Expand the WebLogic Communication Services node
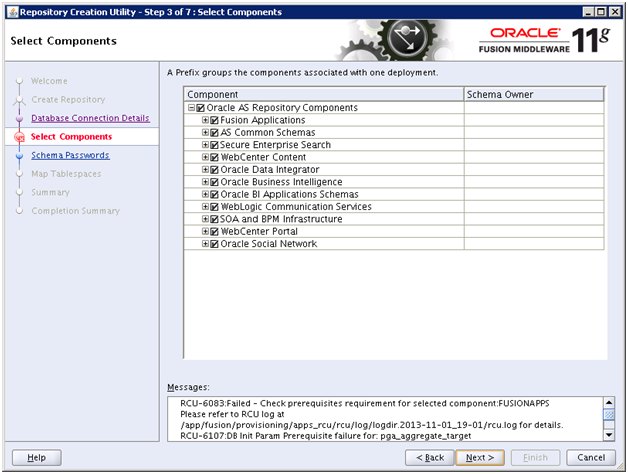628x474 pixels. pos(205,207)
